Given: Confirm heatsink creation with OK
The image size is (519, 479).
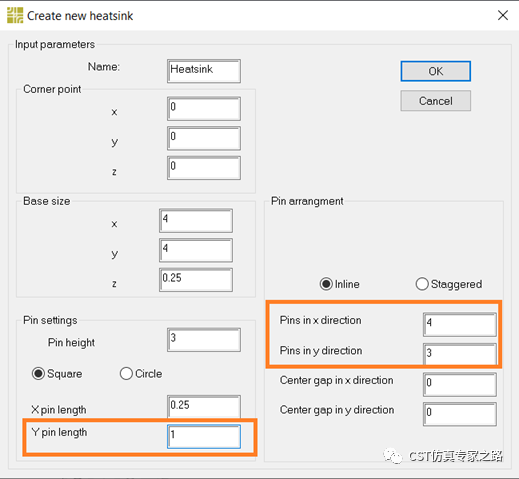Looking at the screenshot, I should 436,71.
